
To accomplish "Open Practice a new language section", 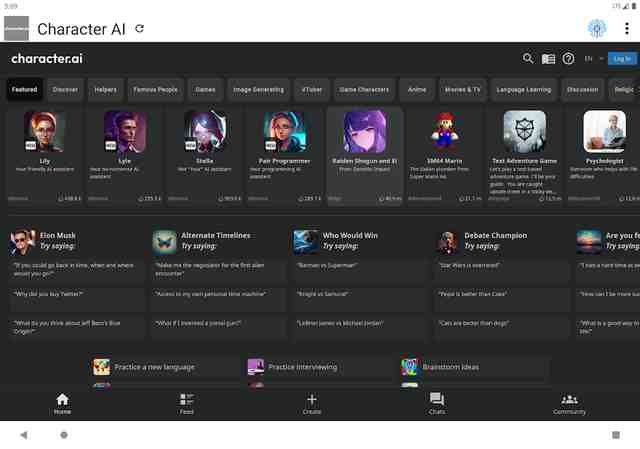I will (163, 367).
